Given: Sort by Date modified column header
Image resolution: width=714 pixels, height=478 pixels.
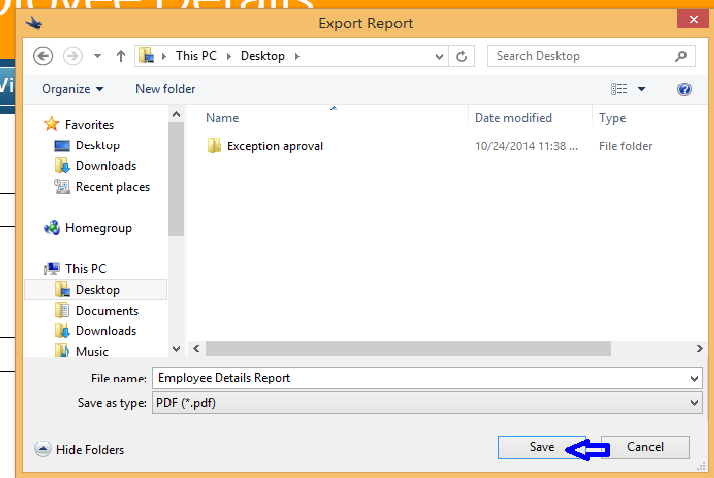Looking at the screenshot, I should click(513, 118).
